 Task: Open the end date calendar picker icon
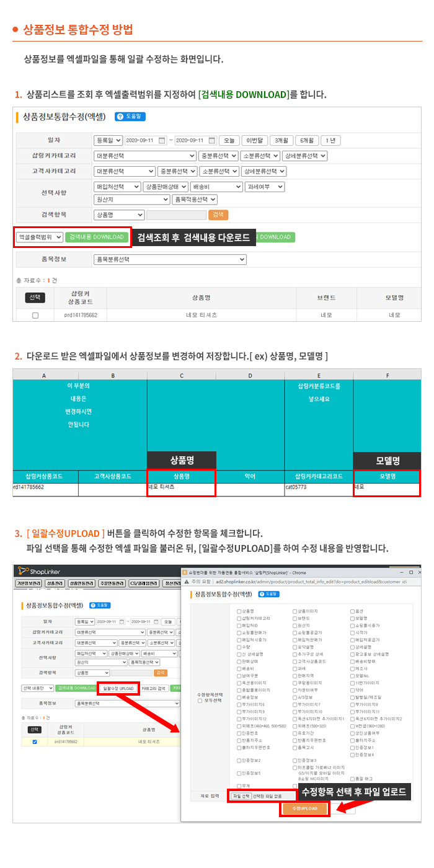click(x=212, y=140)
